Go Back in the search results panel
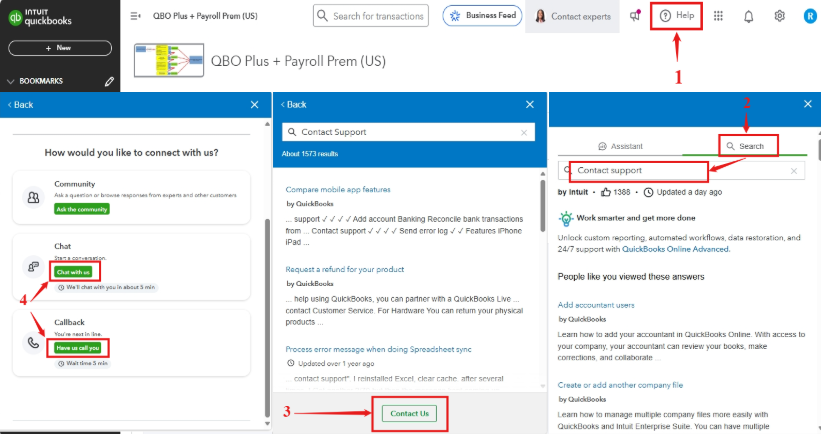This screenshot has width=821, height=434. [x=293, y=105]
